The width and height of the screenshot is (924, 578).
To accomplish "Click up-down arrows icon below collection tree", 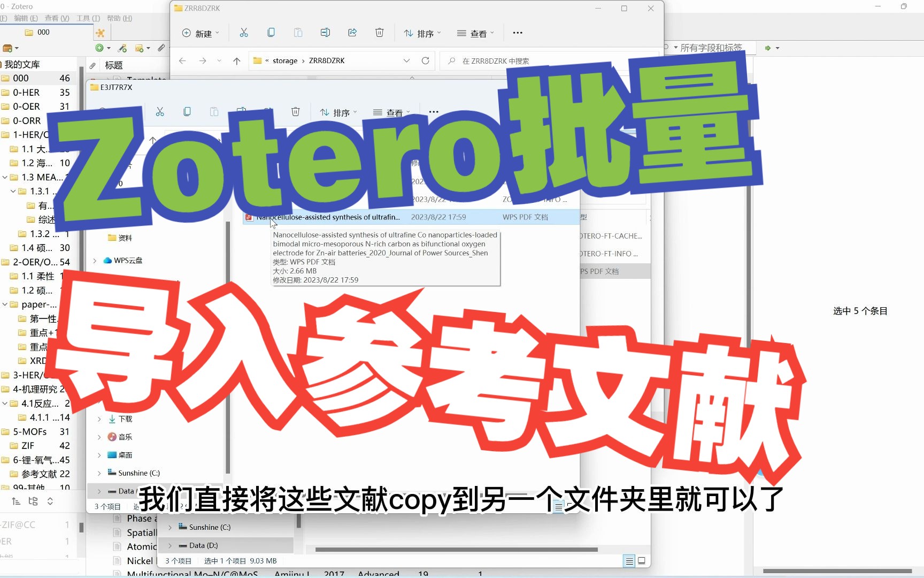I will point(50,501).
